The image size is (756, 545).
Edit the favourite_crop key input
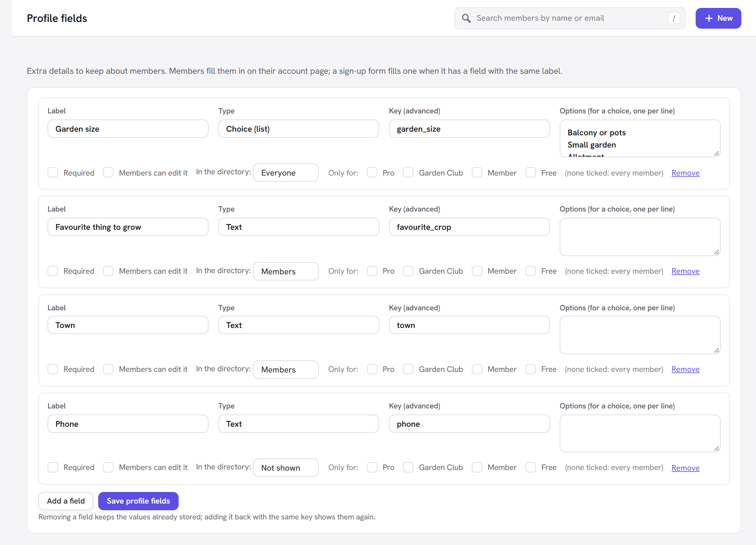pyautogui.click(x=469, y=227)
